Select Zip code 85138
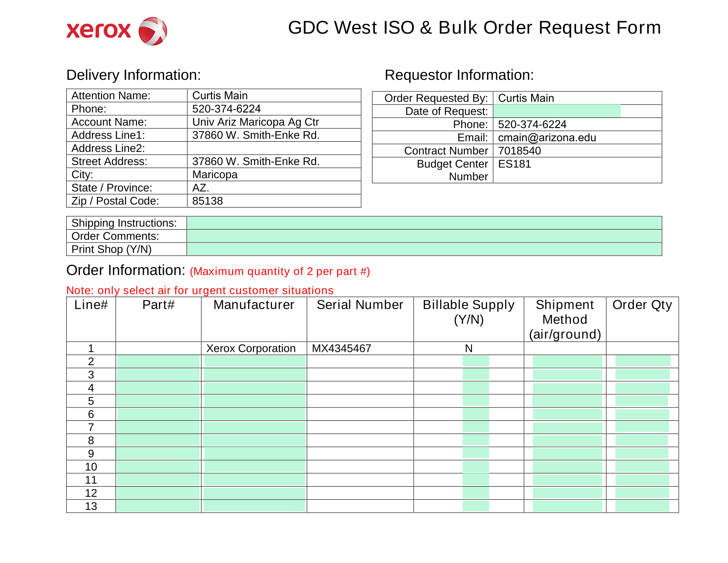Viewport: 728px width, 563px height. (207, 201)
